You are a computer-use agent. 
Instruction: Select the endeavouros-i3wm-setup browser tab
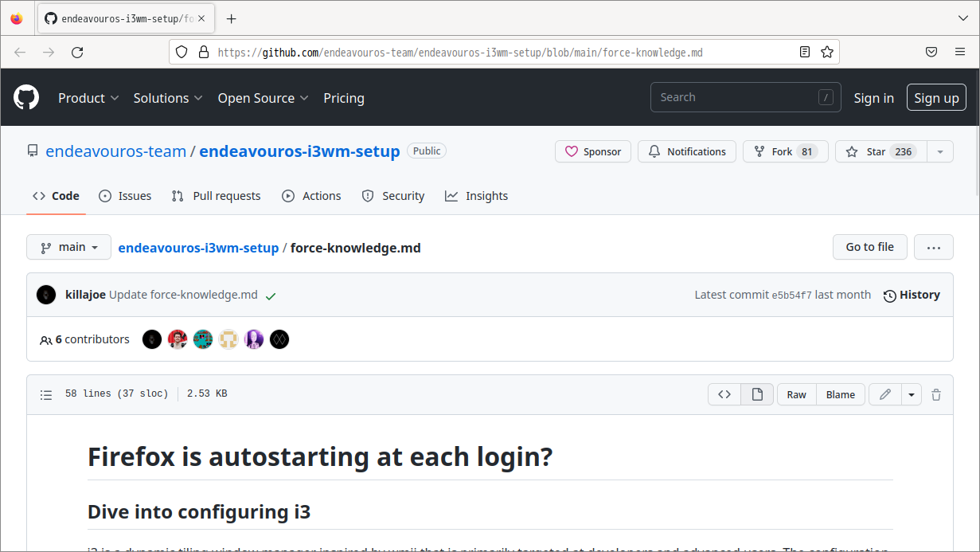[x=126, y=18]
